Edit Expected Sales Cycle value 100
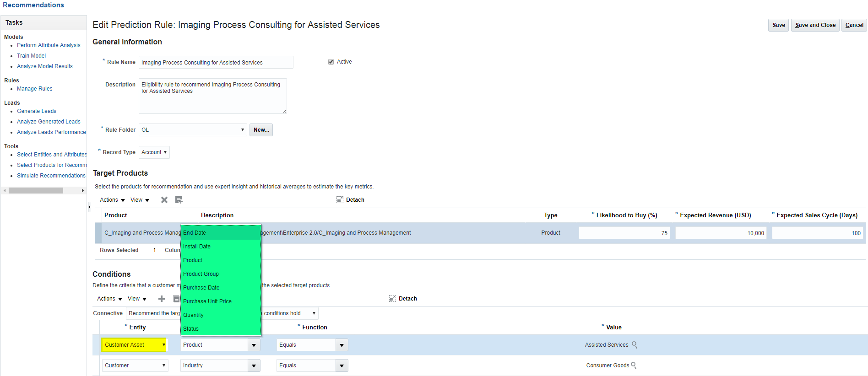The height and width of the screenshot is (376, 868). [818, 233]
